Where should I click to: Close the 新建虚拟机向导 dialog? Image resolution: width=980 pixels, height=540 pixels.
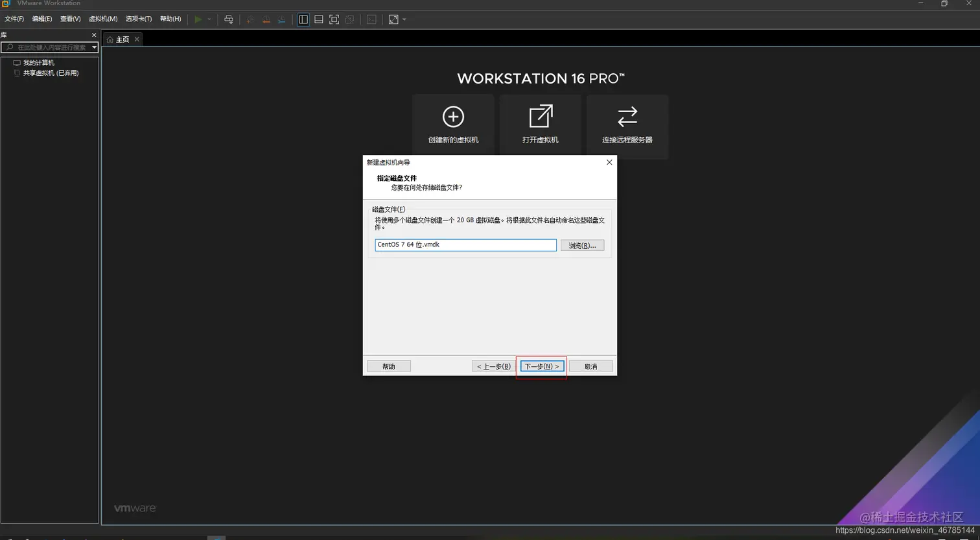pos(609,163)
